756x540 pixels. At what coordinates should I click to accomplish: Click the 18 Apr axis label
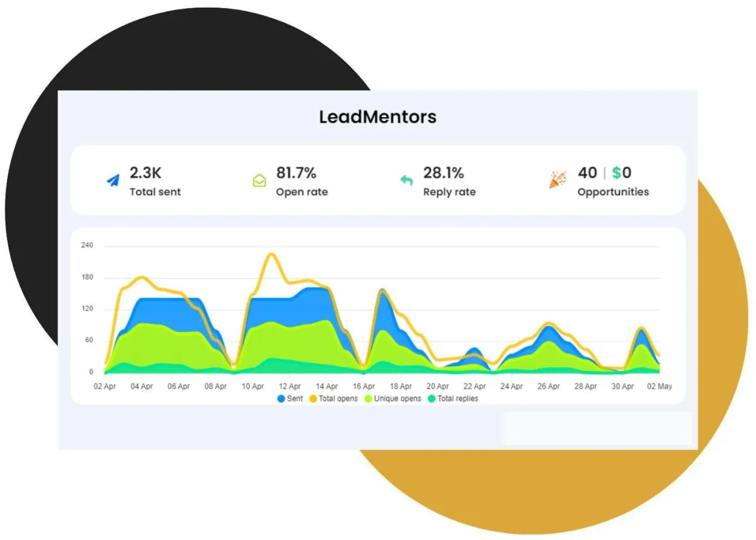[x=401, y=387]
